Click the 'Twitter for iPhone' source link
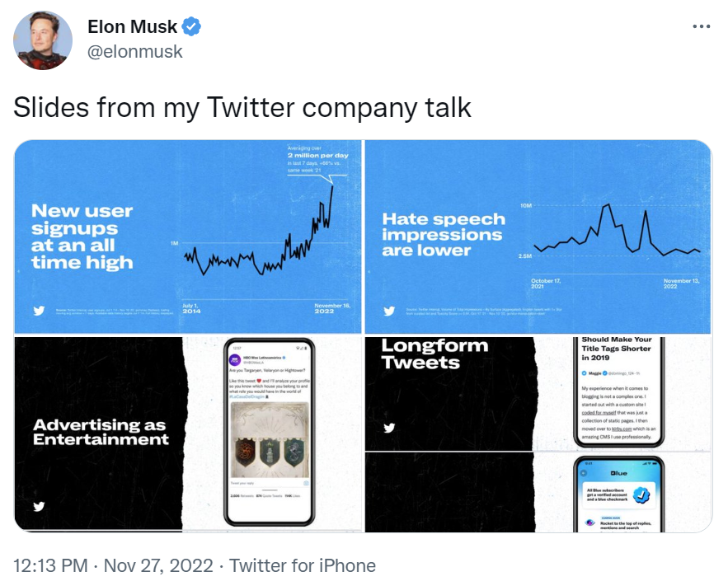Image resolution: width=728 pixels, height=581 pixels. [303, 566]
